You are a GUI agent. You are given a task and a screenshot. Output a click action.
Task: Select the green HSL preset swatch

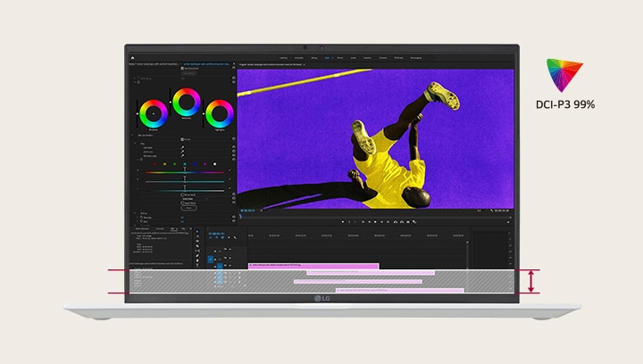coord(175,164)
